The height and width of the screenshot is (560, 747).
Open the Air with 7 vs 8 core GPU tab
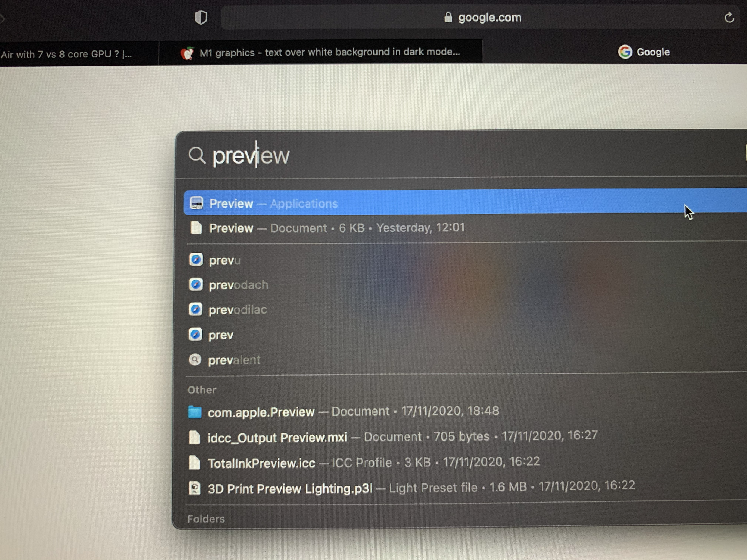(67, 55)
